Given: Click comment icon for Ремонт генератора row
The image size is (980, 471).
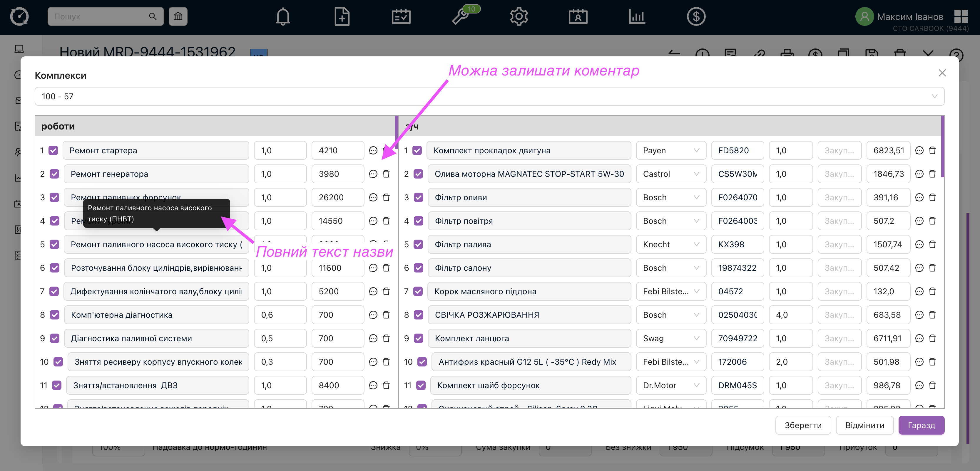Looking at the screenshot, I should tap(373, 174).
